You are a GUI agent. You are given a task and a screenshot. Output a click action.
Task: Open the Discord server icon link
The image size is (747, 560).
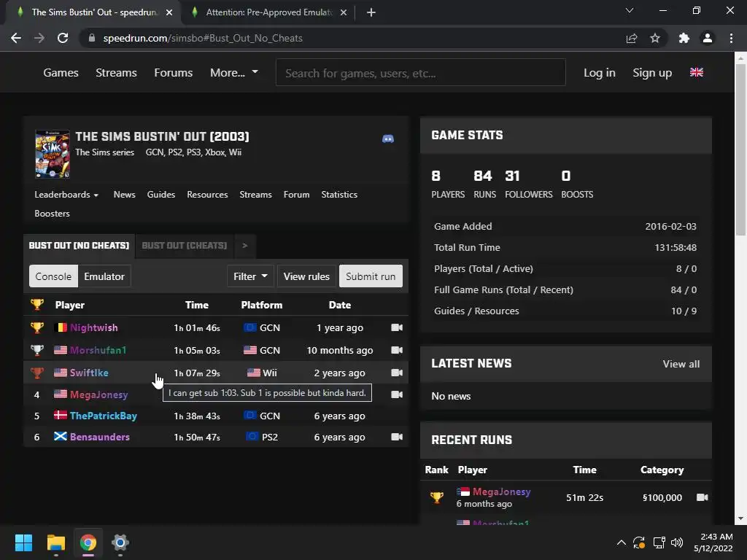(x=388, y=139)
